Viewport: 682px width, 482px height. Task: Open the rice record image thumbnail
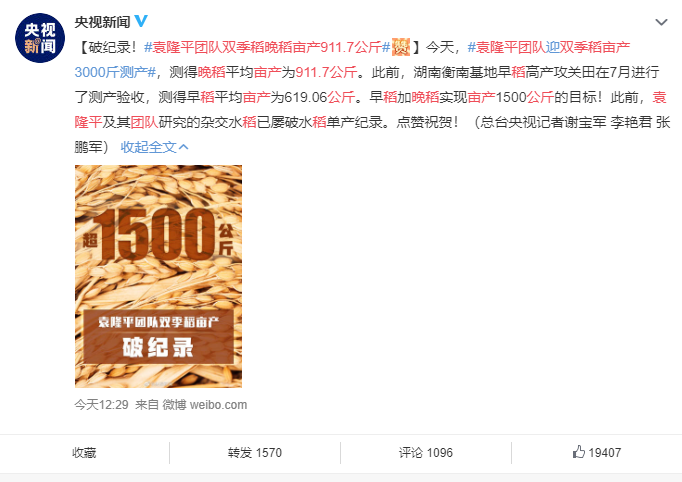pyautogui.click(x=158, y=276)
